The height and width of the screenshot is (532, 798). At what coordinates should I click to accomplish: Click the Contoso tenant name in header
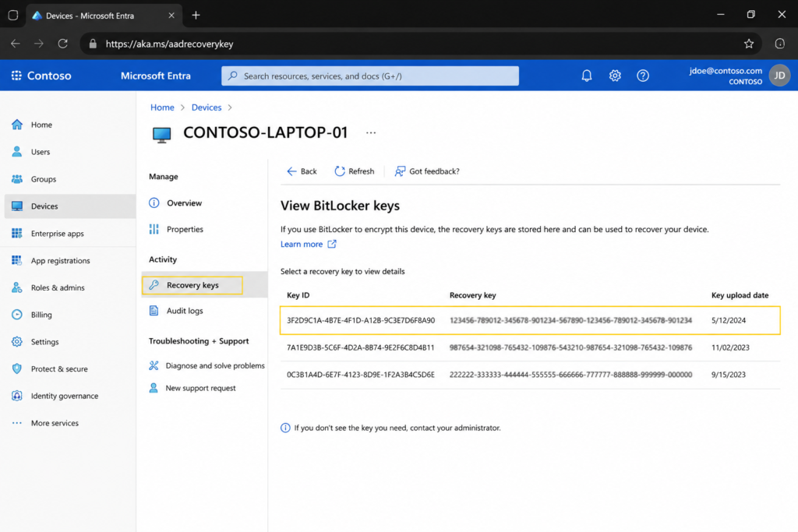point(49,76)
